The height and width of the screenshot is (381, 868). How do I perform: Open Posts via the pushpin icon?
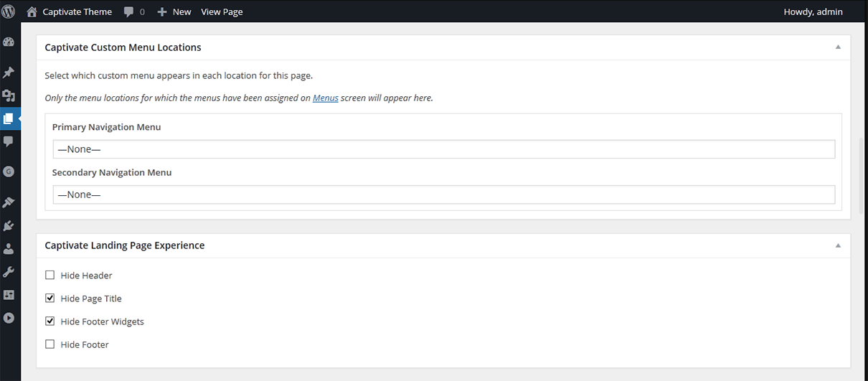point(9,72)
